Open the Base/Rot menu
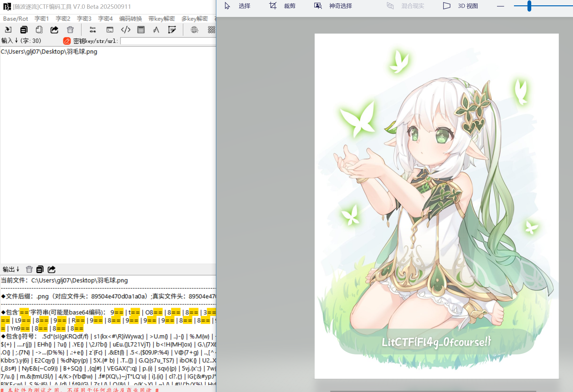Image resolution: width=573 pixels, height=392 pixels. point(15,19)
